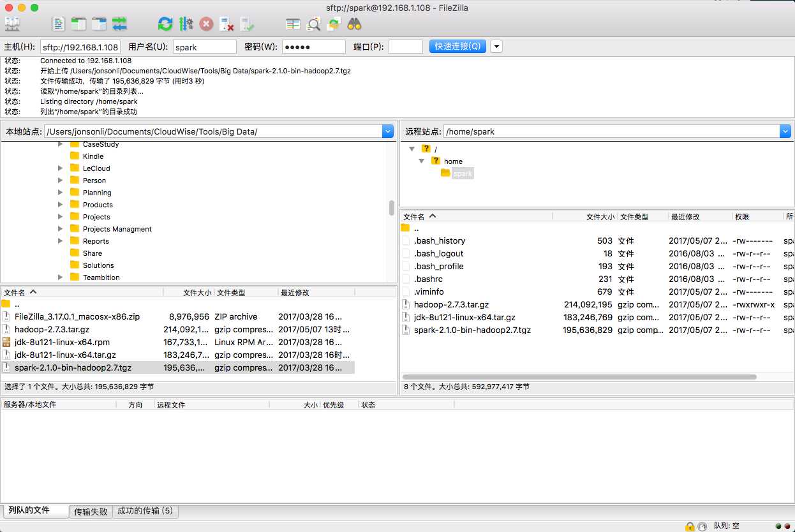
Task: Sort remote list by 文件类型 header
Action: click(x=643, y=217)
